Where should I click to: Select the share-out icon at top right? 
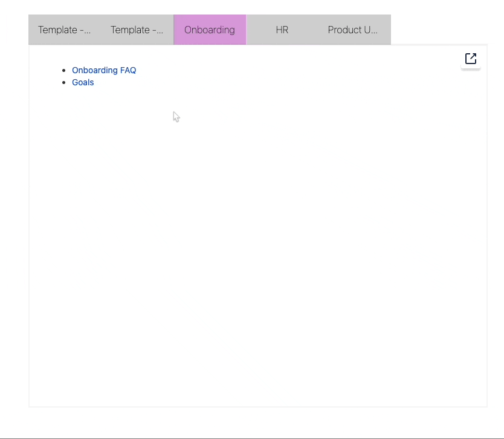pyautogui.click(x=470, y=59)
